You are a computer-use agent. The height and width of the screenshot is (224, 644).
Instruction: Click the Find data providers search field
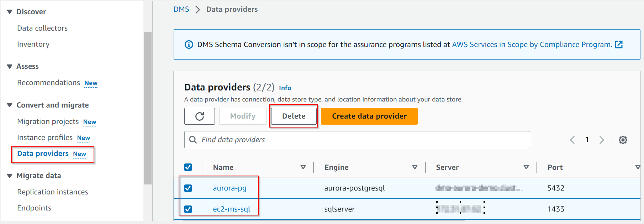[x=357, y=140]
